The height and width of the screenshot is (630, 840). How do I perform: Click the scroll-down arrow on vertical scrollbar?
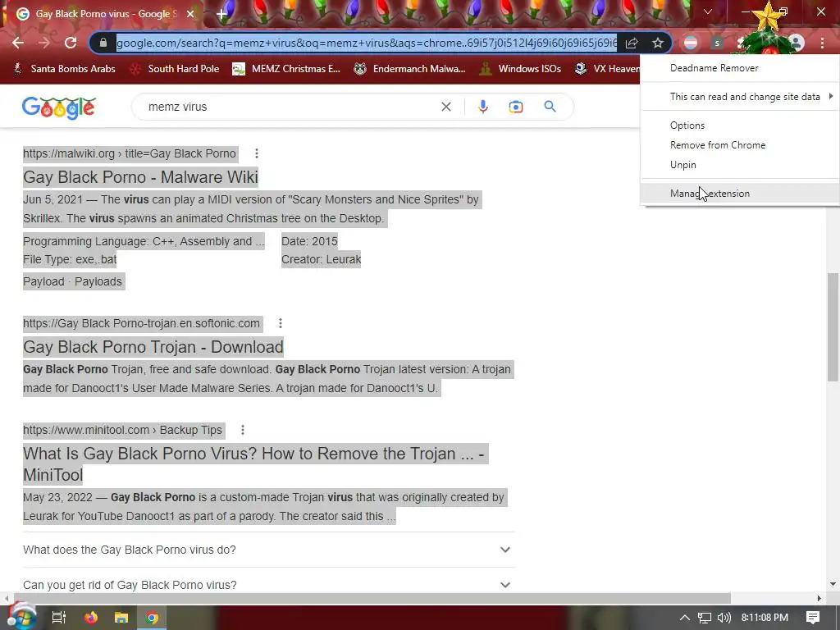coord(833,584)
